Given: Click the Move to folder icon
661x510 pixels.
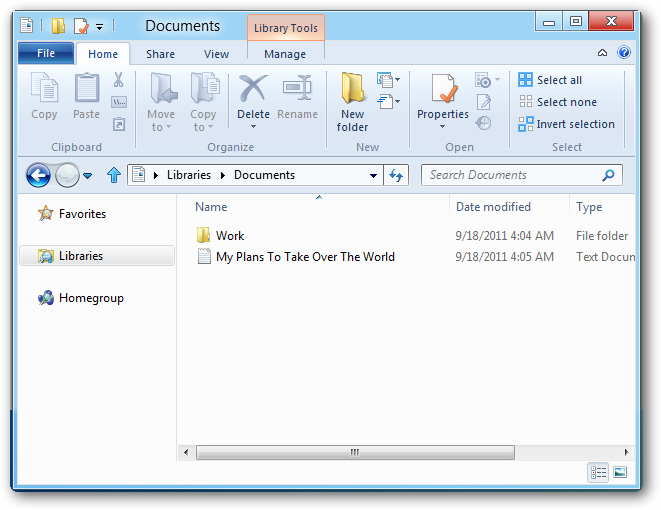Looking at the screenshot, I should click(163, 88).
